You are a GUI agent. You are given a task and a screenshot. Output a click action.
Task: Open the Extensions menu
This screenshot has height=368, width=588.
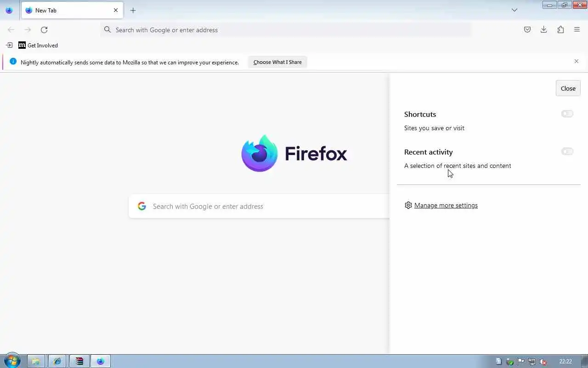[x=560, y=30]
